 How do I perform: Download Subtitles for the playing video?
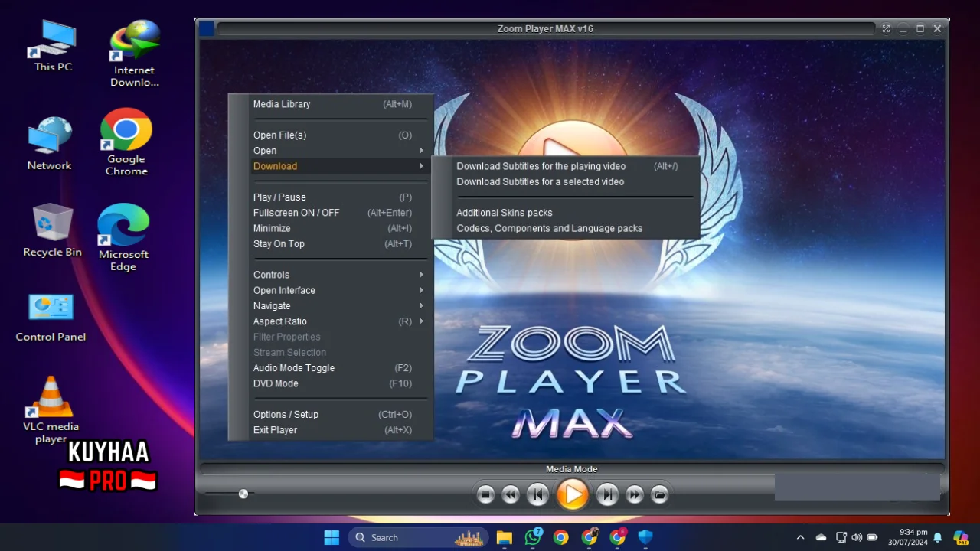[567, 166]
